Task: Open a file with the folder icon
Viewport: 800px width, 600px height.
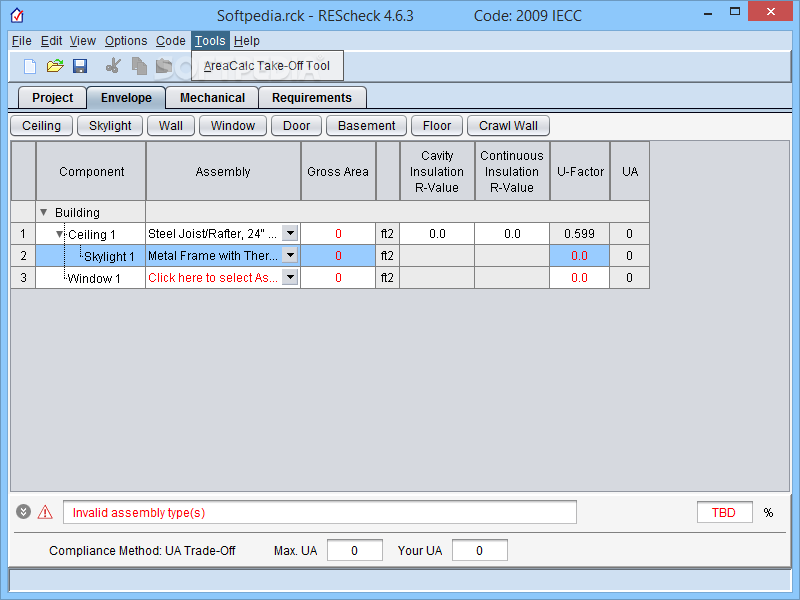Action: (x=55, y=66)
